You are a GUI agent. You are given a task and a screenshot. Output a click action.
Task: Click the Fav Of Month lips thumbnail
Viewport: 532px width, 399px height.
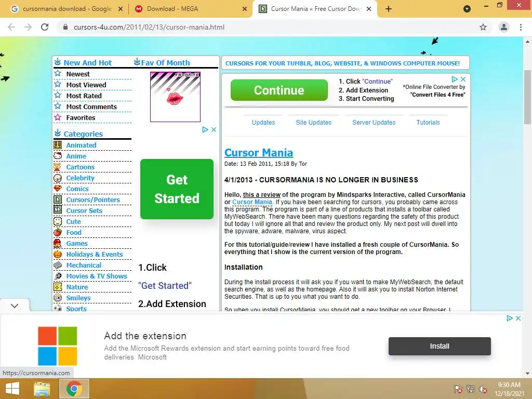pyautogui.click(x=175, y=97)
